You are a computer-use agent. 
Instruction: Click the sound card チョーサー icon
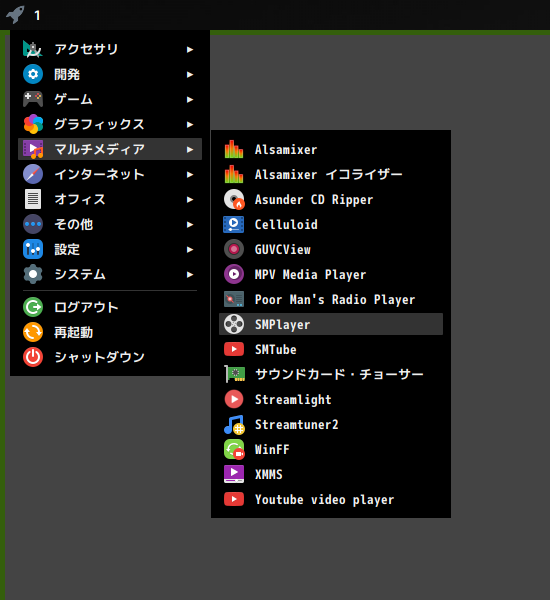pos(234,374)
